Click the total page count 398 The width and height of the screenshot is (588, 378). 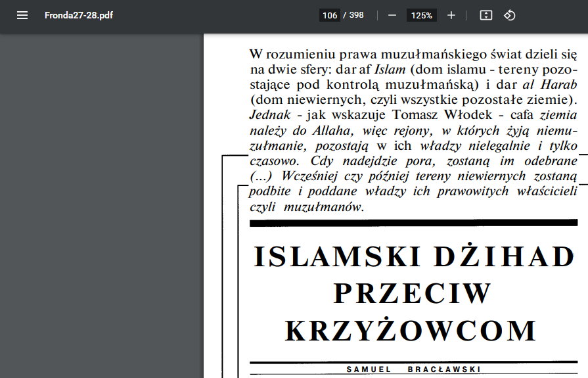click(356, 15)
